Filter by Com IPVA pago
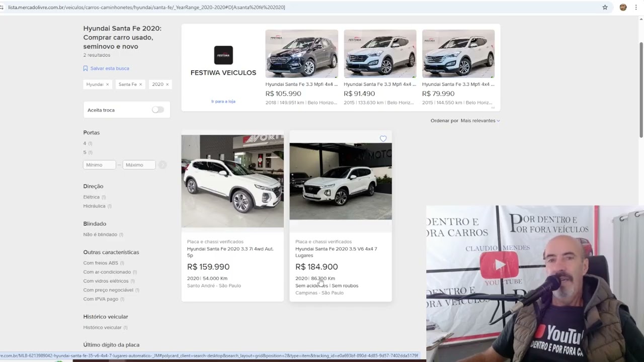Screen dimensions: 644x362 pyautogui.click(x=104, y=299)
